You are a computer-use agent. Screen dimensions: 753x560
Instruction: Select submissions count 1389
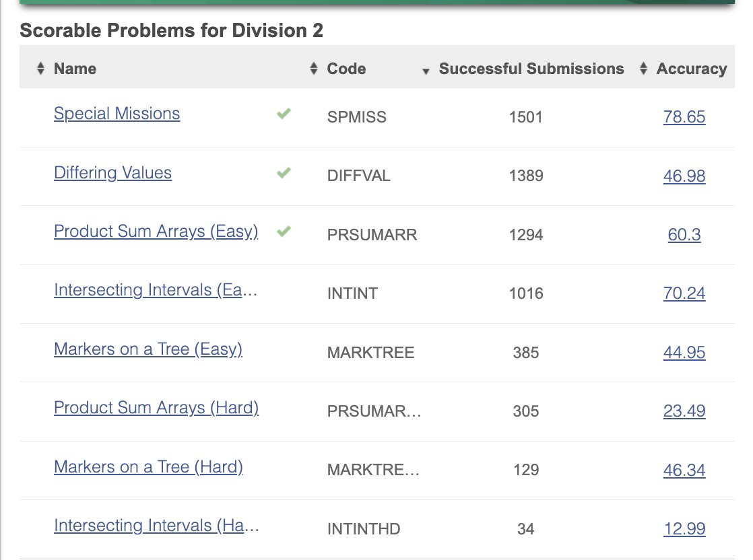[526, 176]
